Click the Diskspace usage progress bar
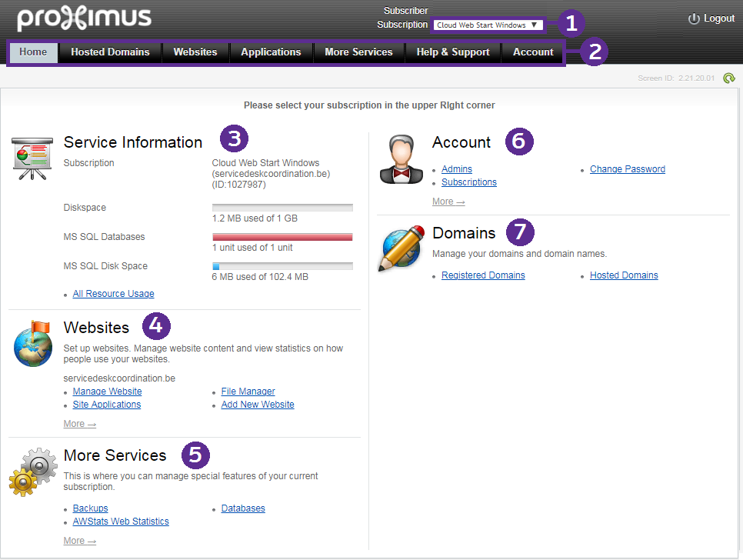Screen dimensions: 743x560 pyautogui.click(x=282, y=208)
